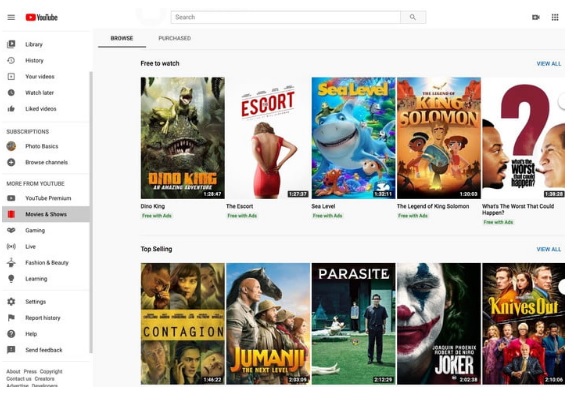Open the Creators footer link

coord(45,379)
